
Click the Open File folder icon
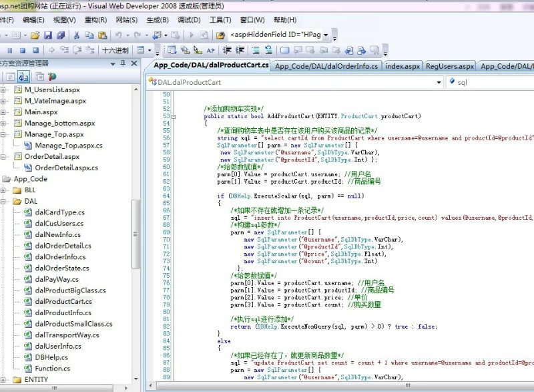(x=35, y=35)
